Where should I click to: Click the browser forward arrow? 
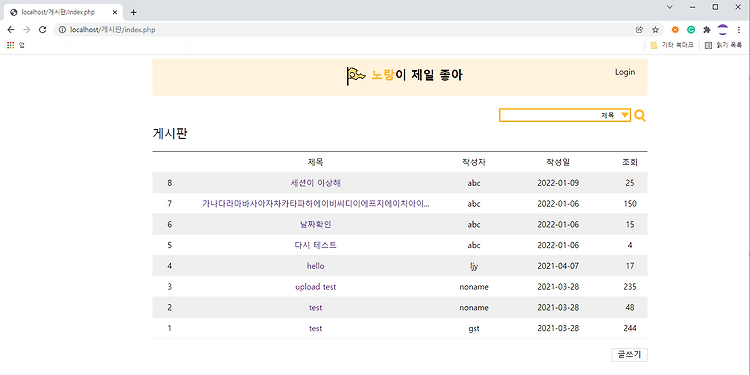[27, 30]
